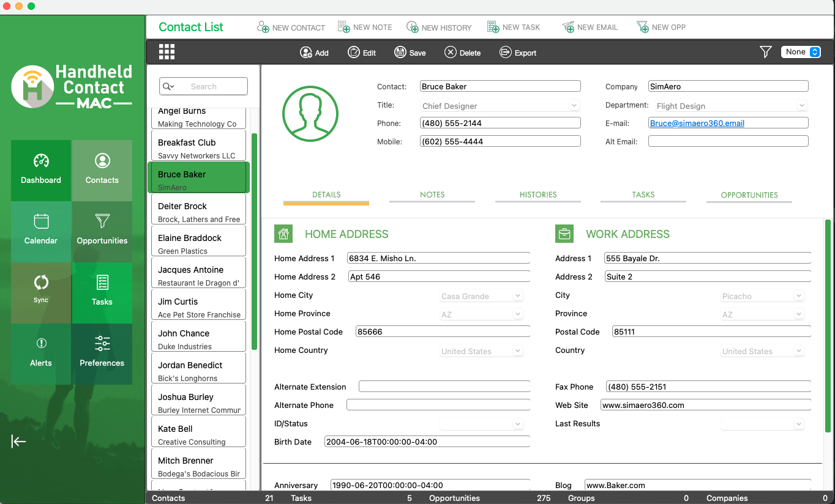Select Deiter Brock in the contact list

[198, 209]
